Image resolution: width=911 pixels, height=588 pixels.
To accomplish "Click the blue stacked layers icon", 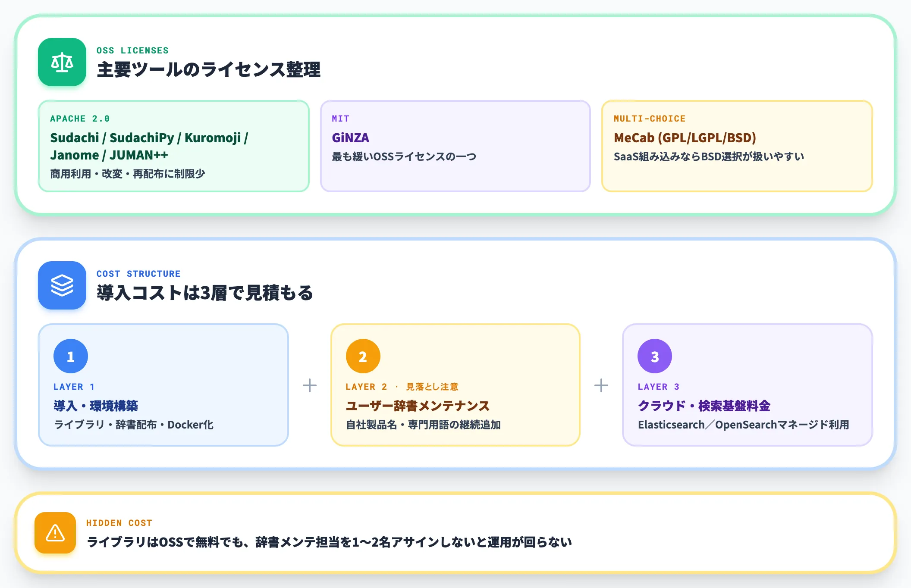I will (62, 285).
